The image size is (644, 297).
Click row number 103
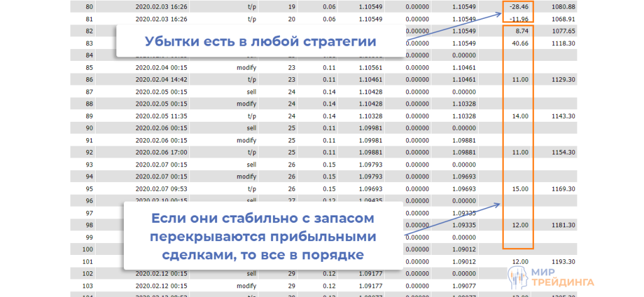(89, 285)
